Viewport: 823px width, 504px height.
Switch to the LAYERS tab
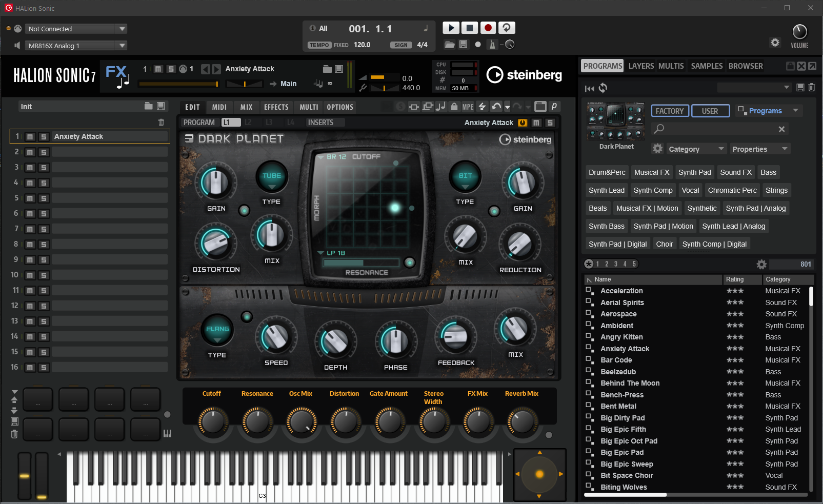coord(641,66)
